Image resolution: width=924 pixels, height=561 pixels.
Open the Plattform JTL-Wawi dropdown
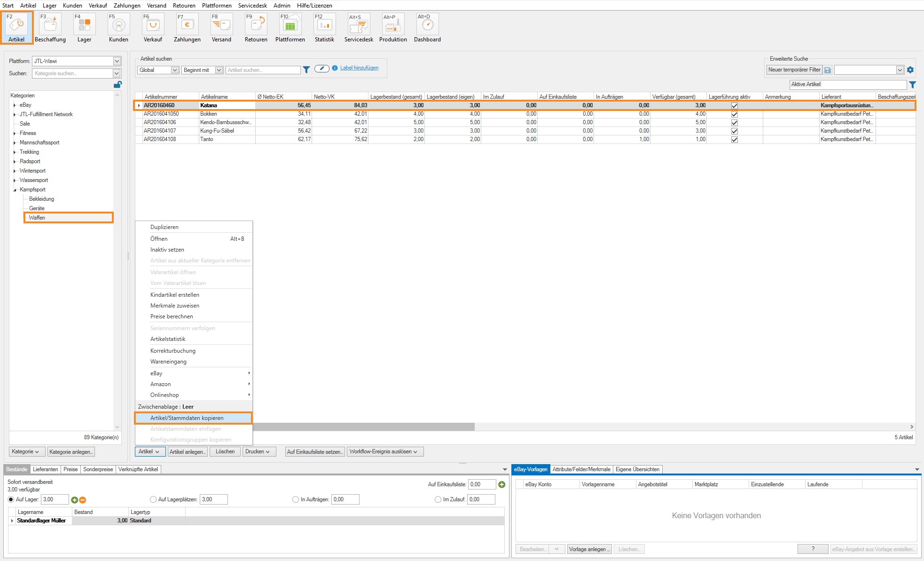click(x=117, y=61)
